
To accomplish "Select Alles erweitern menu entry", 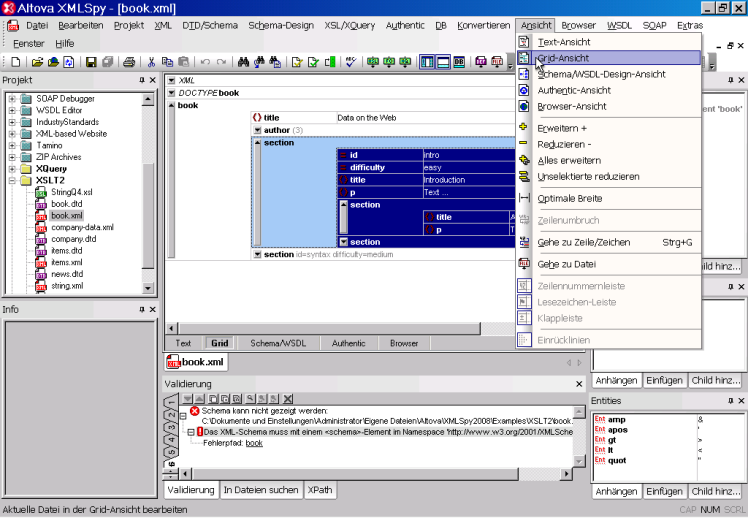I will tap(609, 160).
